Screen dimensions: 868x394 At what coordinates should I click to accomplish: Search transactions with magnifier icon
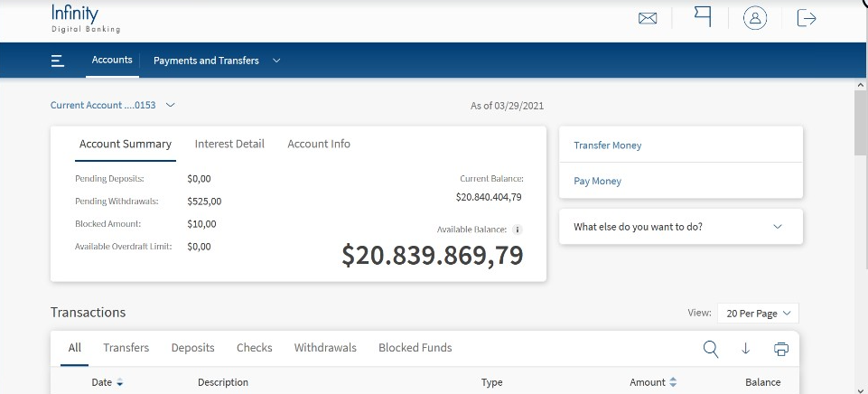tap(711, 349)
